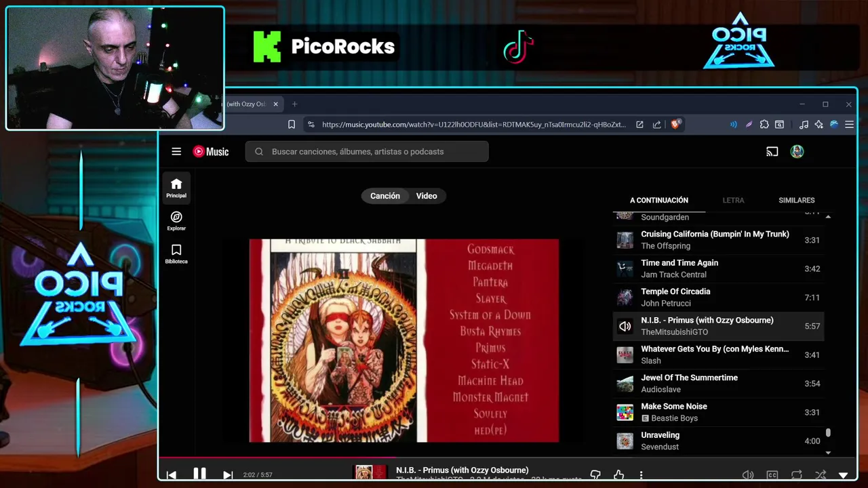The width and height of the screenshot is (868, 488).
Task: Click open-in-app icon in address bar
Action: tap(639, 125)
